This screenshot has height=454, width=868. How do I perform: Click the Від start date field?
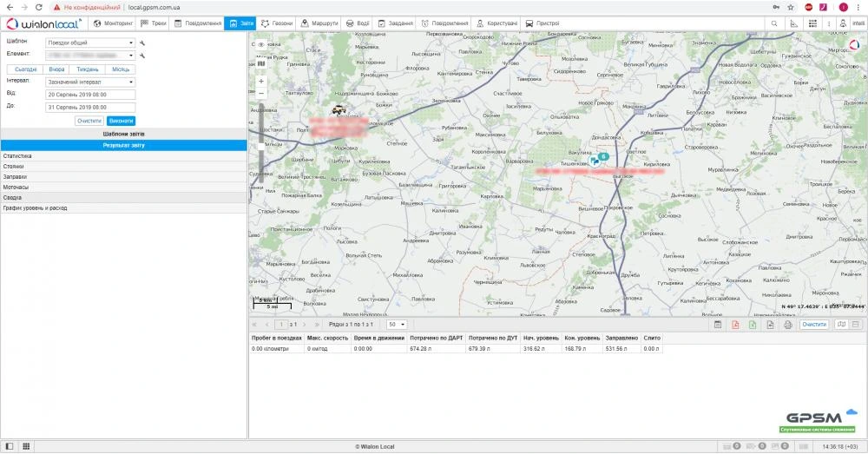pyautogui.click(x=89, y=94)
